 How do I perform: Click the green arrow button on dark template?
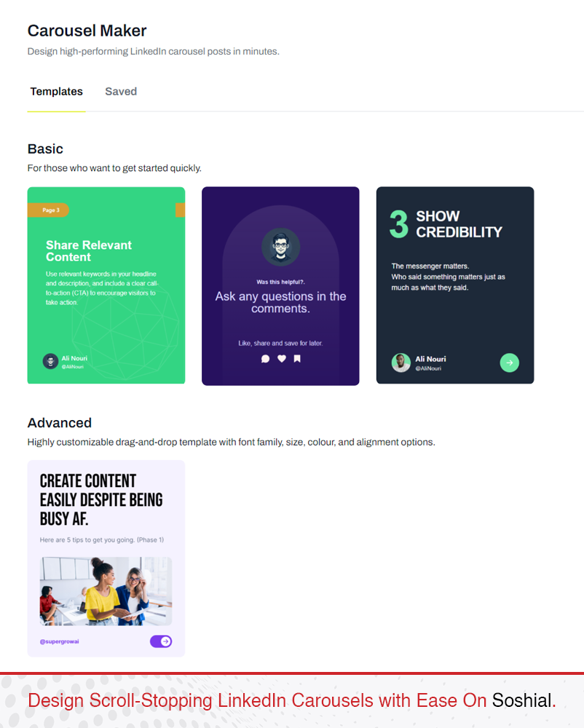coord(509,363)
